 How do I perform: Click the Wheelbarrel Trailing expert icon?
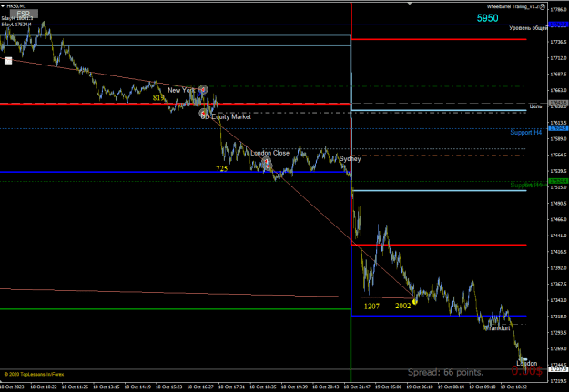(x=543, y=6)
